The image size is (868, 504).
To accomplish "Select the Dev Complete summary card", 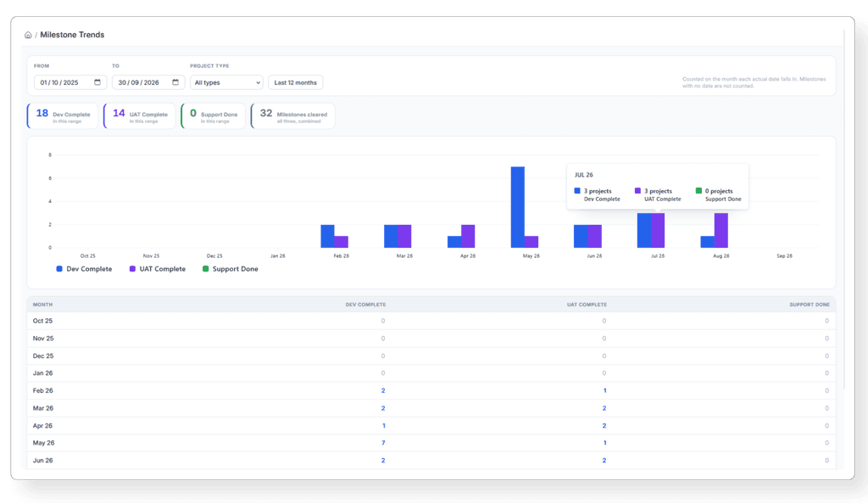I will pyautogui.click(x=63, y=115).
